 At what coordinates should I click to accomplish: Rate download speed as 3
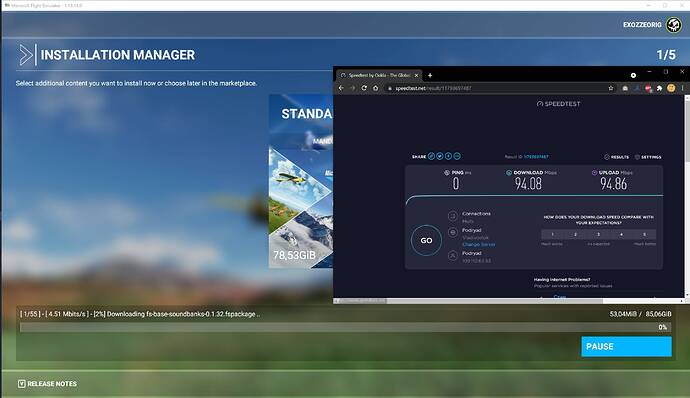(x=598, y=234)
